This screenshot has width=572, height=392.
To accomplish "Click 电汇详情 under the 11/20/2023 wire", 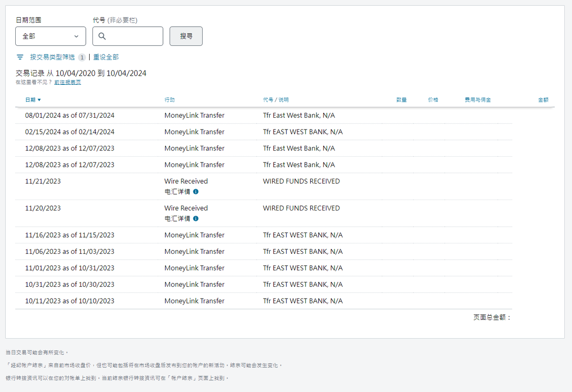I will (x=177, y=219).
